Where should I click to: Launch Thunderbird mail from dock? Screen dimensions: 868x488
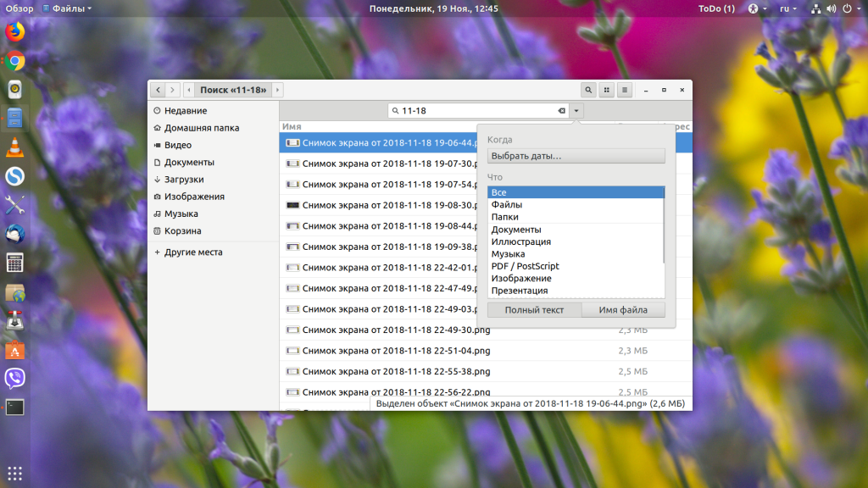[x=15, y=234]
